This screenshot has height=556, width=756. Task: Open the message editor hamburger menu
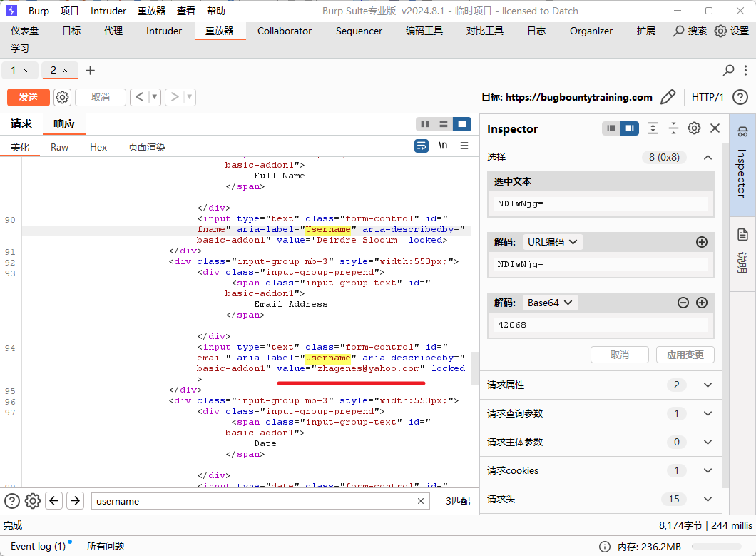point(464,146)
